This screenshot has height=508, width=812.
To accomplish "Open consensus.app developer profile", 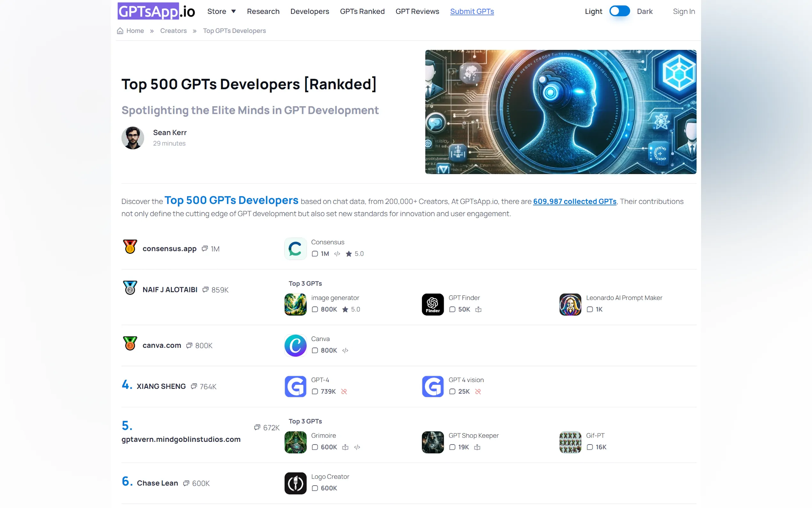I will [169, 249].
